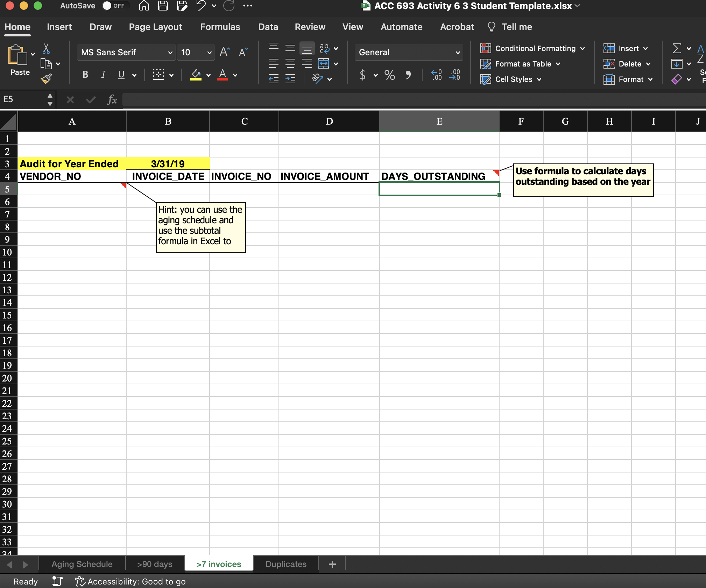Apply the yellow fill color swatch
This screenshot has height=588, width=706.
[196, 75]
